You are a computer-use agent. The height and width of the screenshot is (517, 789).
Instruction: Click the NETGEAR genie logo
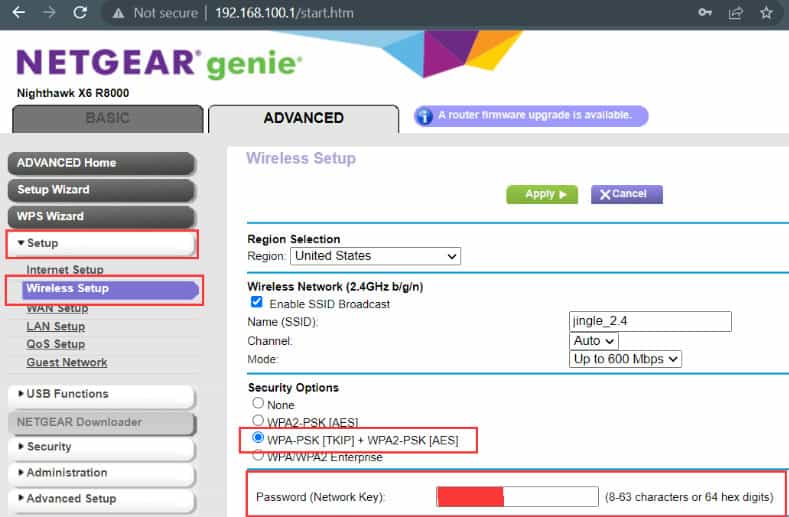pyautogui.click(x=160, y=64)
